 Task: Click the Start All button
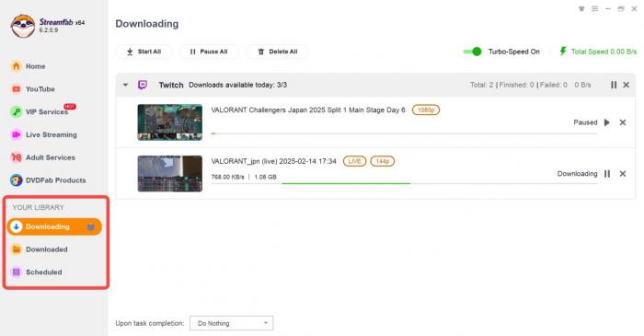pos(144,52)
